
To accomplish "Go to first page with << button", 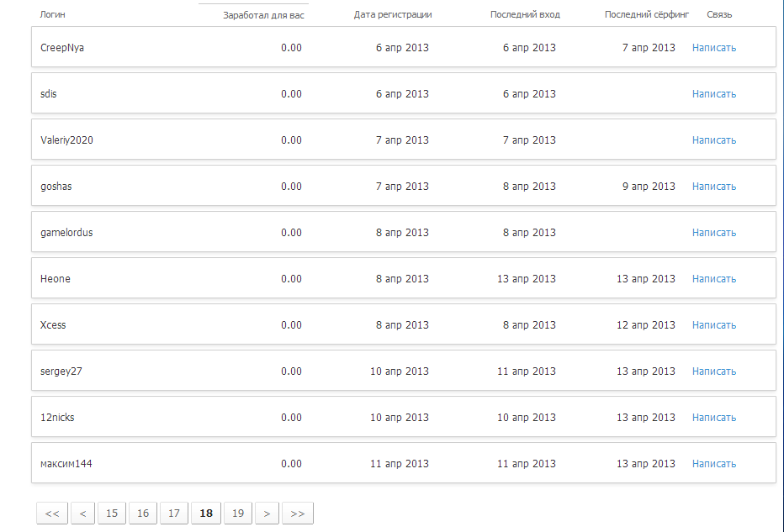I will [52, 513].
